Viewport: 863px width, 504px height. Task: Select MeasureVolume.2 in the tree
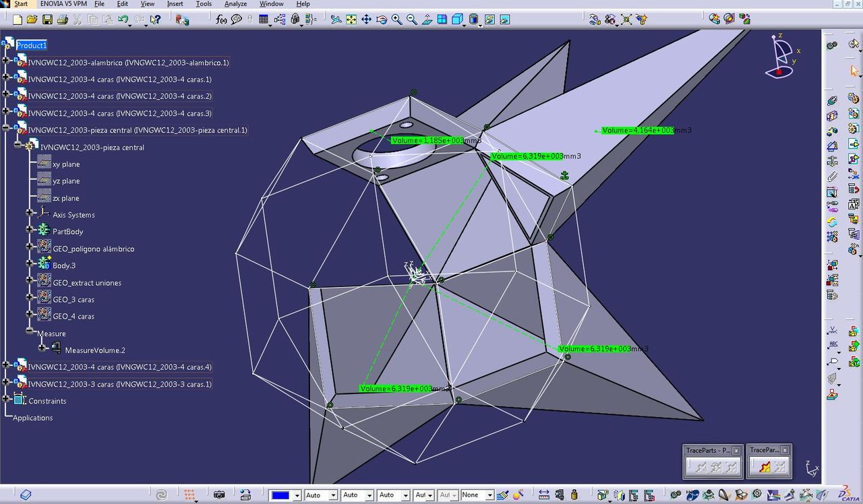click(x=94, y=350)
